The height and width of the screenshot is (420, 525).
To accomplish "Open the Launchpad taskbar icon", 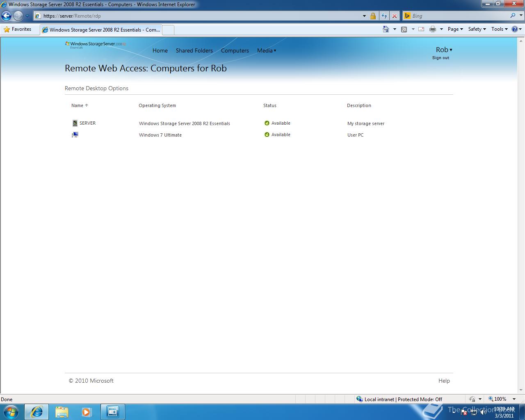I will point(112,412).
